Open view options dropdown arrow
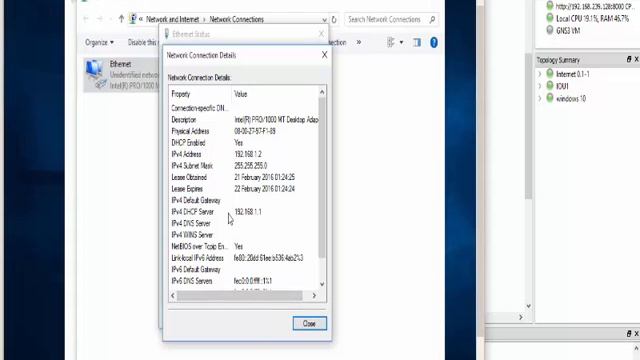 pos(401,42)
